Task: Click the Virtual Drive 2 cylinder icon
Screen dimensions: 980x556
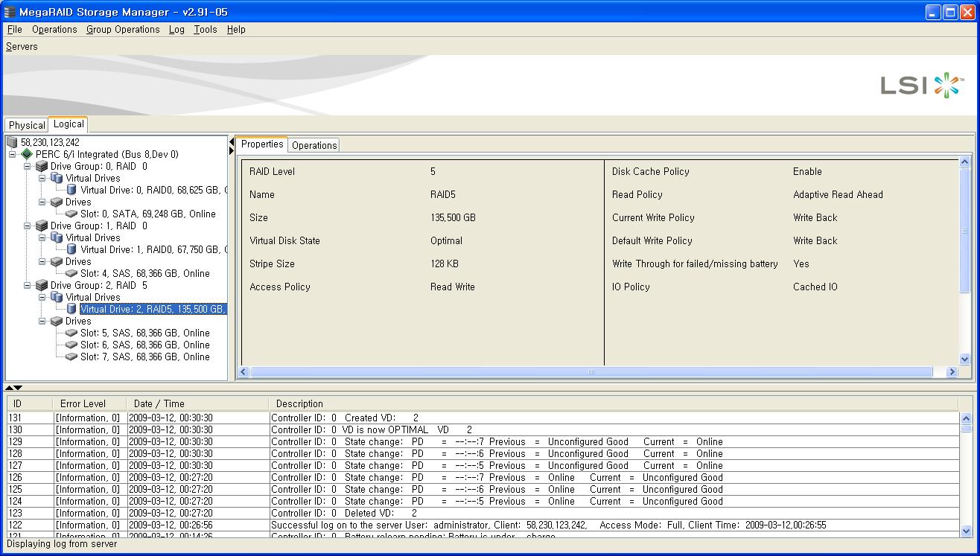Action: coord(71,309)
